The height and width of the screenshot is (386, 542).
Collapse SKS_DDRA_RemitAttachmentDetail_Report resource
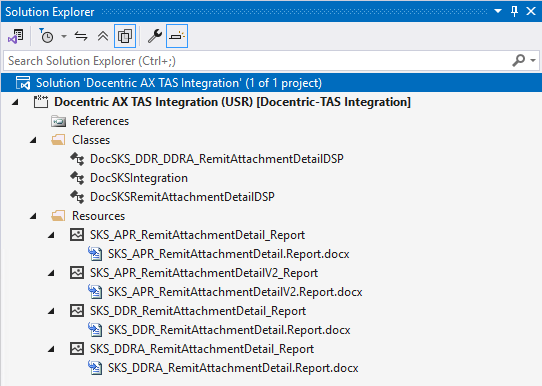(51, 349)
